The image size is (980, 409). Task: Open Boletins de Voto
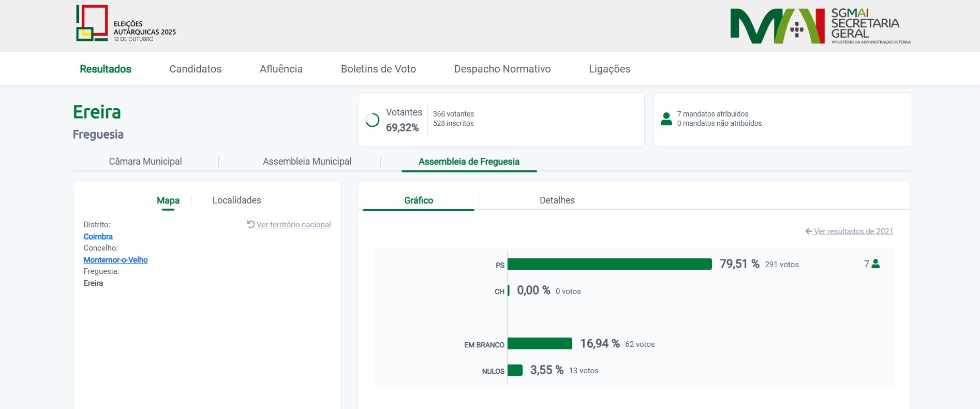378,69
